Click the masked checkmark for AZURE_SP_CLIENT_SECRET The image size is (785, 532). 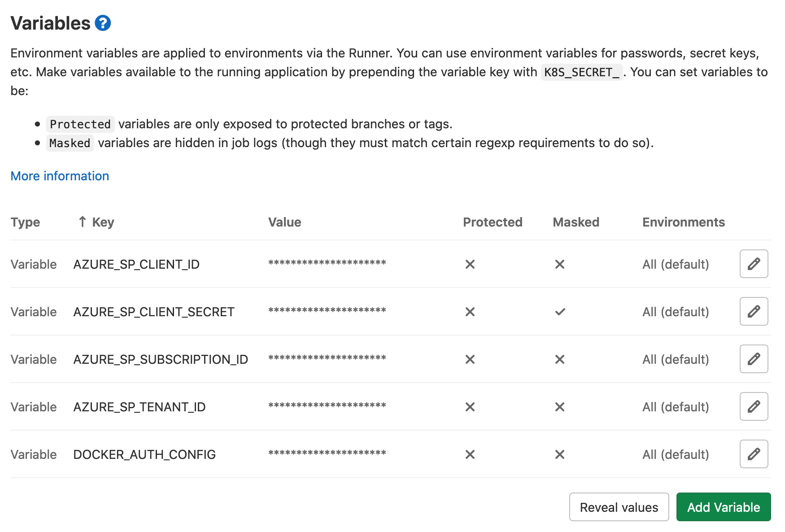[x=559, y=311]
